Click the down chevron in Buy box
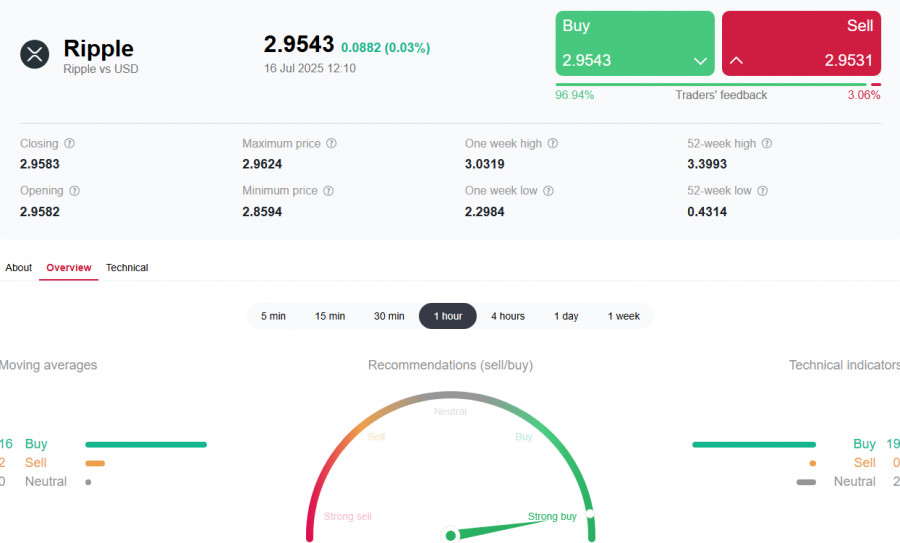Screen dimensions: 900x543 (x=700, y=61)
